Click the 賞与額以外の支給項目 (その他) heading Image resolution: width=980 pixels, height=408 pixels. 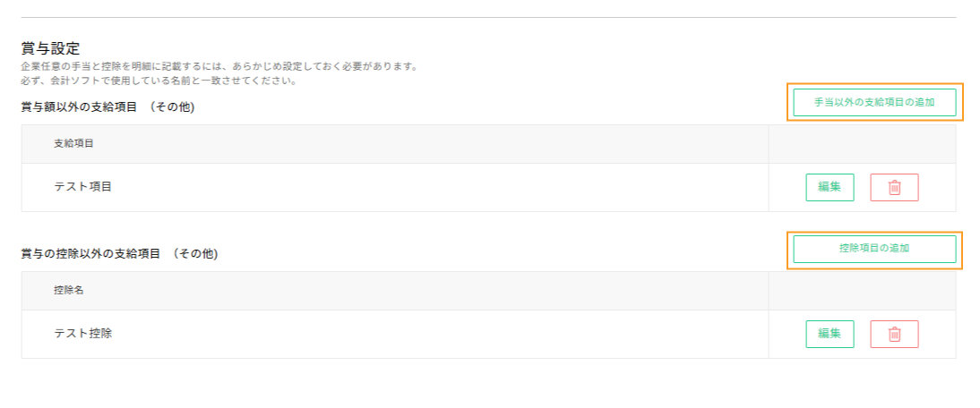coord(108,107)
